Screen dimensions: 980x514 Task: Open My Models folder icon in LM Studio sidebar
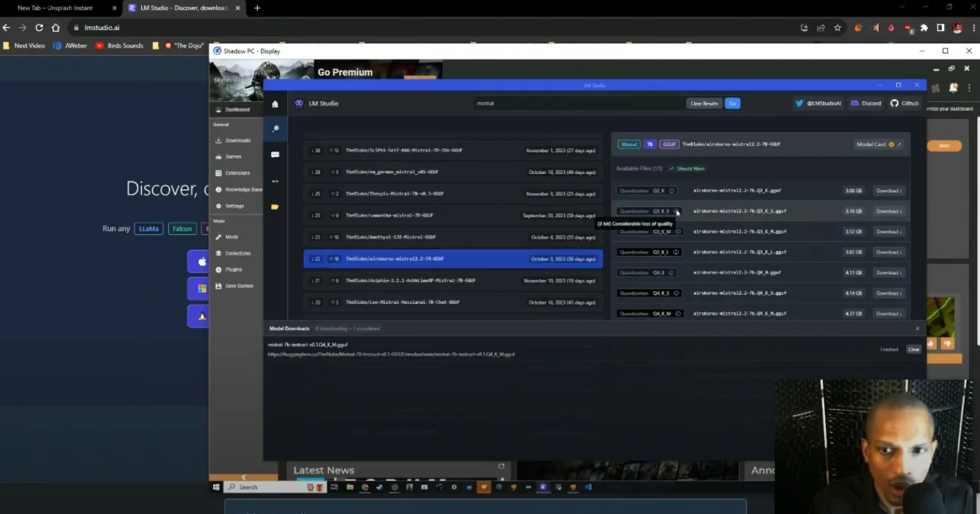pyautogui.click(x=275, y=206)
